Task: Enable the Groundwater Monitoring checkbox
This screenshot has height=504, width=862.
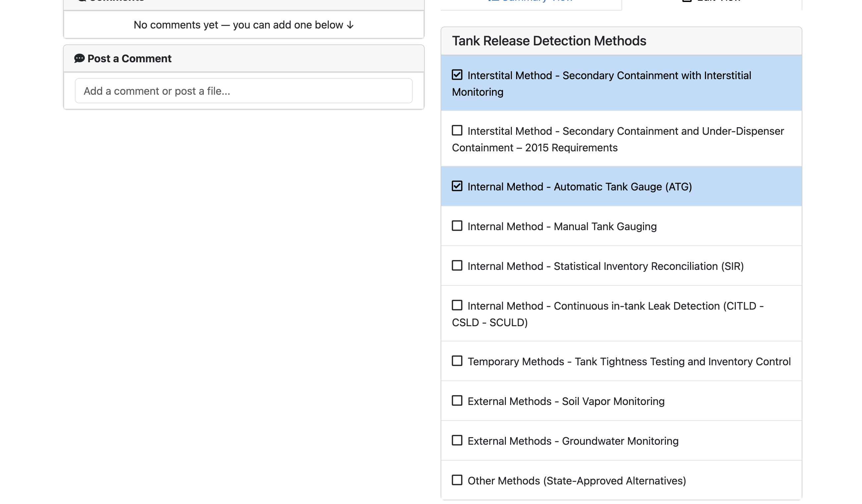Action: pos(457,440)
